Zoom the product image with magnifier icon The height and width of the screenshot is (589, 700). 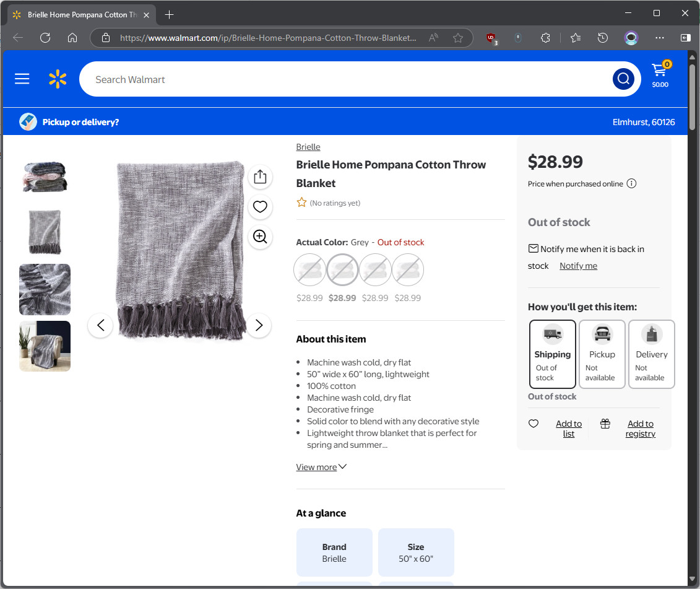(x=260, y=237)
